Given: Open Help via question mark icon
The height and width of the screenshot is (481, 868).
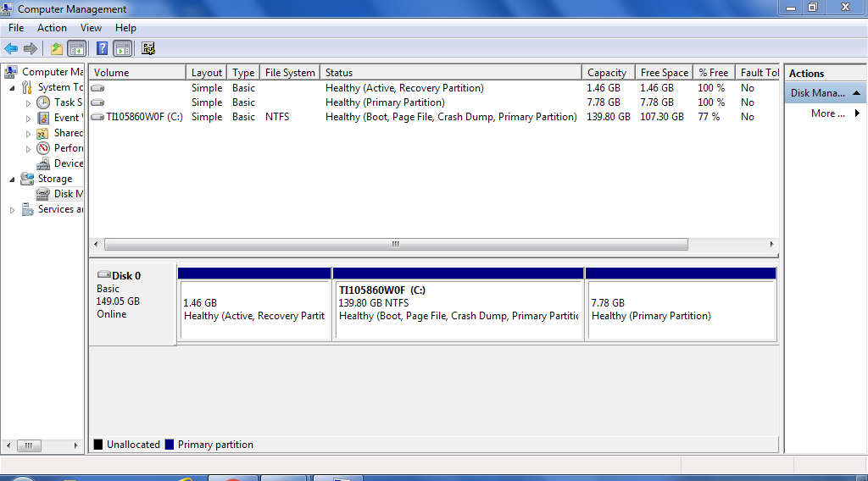Looking at the screenshot, I should 102,48.
